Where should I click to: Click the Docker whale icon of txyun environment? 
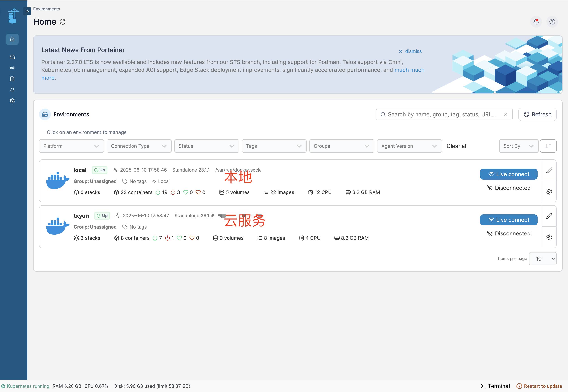click(x=57, y=226)
